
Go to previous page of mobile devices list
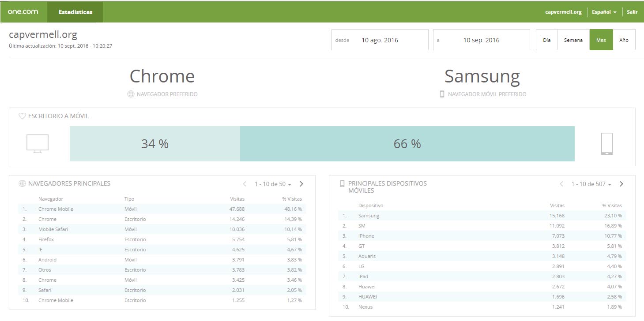pos(561,184)
